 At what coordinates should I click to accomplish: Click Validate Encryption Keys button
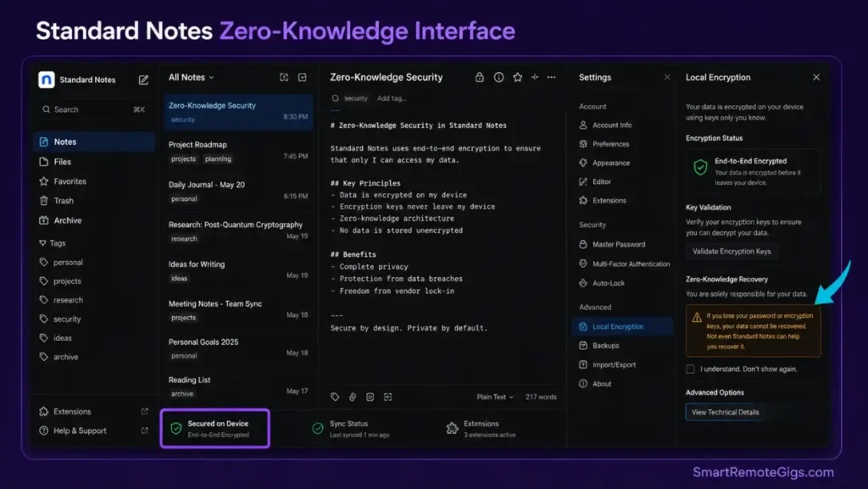[732, 251]
